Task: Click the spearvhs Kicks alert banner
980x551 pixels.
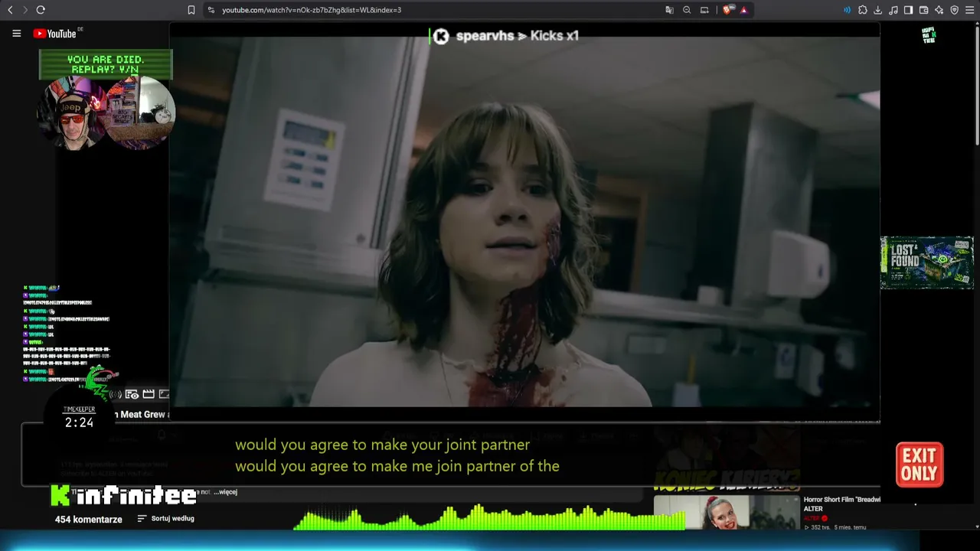Action: (505, 36)
